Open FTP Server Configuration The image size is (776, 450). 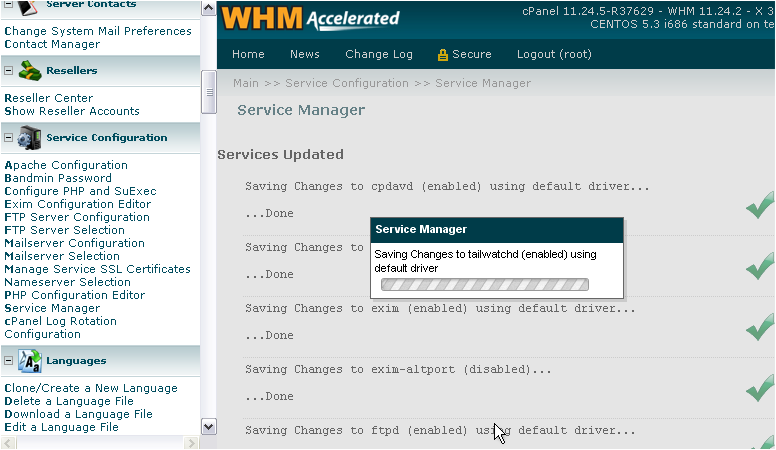click(x=77, y=217)
